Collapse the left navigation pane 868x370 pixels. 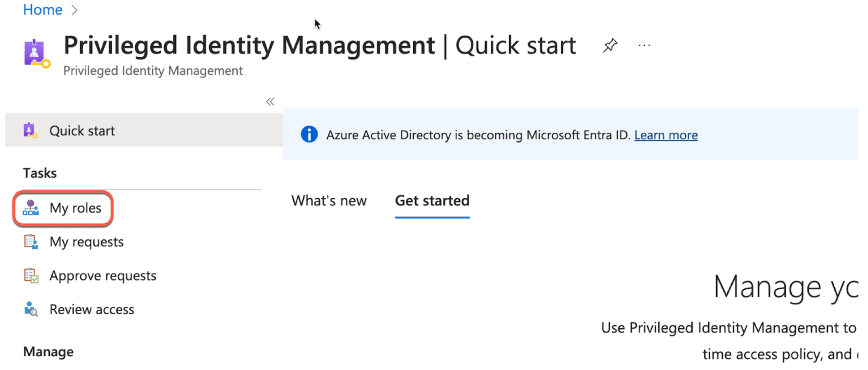point(270,101)
